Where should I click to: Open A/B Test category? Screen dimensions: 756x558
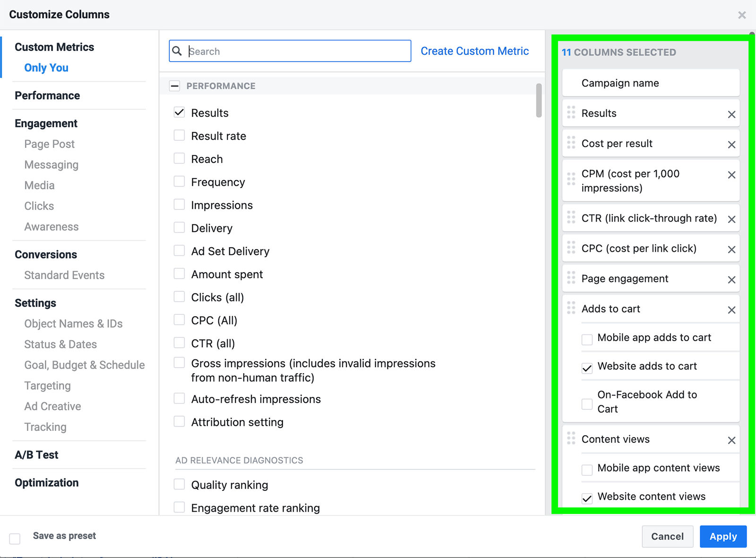[x=36, y=455]
